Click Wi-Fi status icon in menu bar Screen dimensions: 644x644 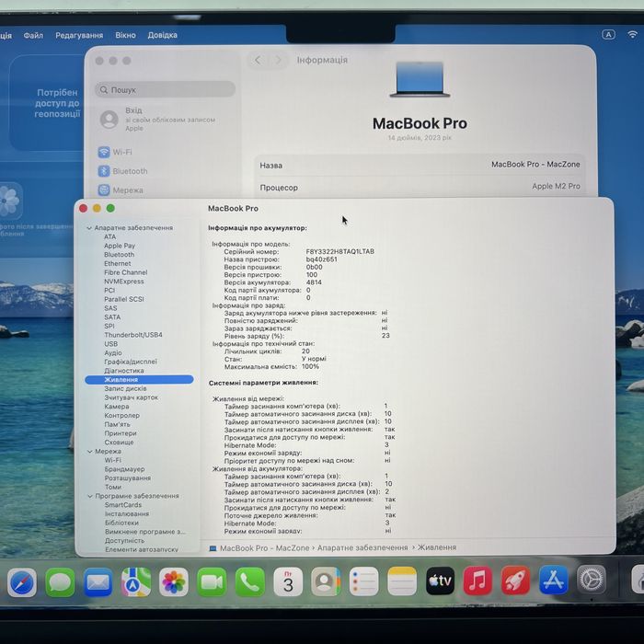[x=632, y=35]
